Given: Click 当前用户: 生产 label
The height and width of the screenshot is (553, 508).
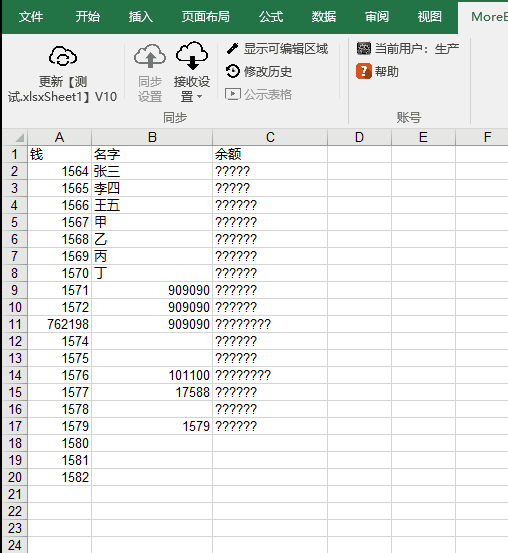Looking at the screenshot, I should point(417,48).
